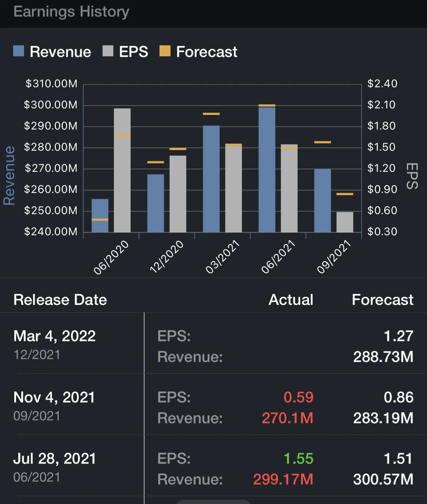Tap the blue revenue bar for 06/2021
The image size is (427, 504).
[x=267, y=170]
